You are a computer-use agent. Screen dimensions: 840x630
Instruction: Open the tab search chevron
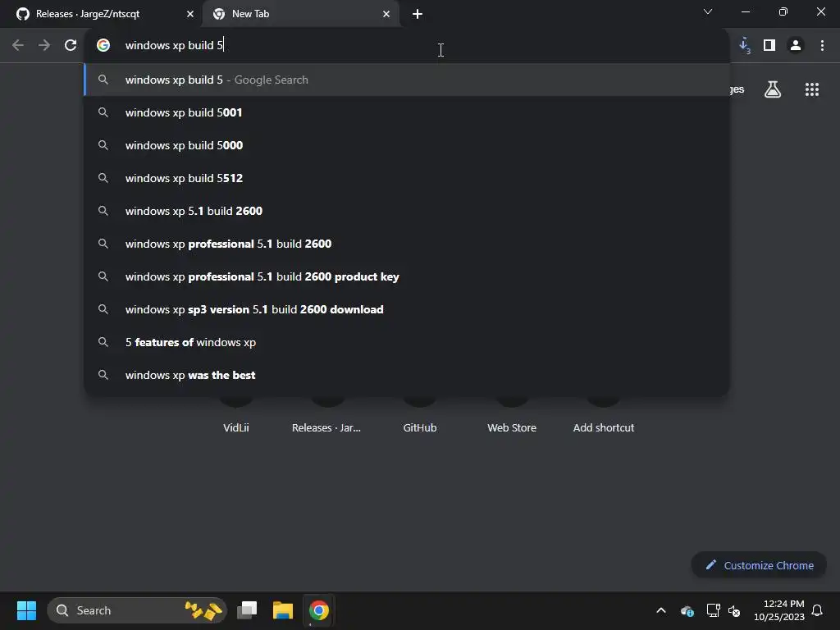[x=708, y=11]
